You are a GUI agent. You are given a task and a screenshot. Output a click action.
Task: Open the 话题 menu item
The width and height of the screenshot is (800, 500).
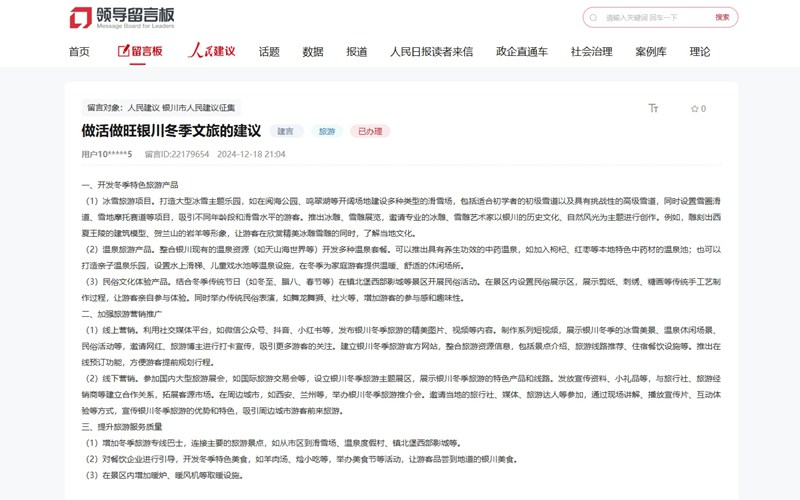point(269,52)
